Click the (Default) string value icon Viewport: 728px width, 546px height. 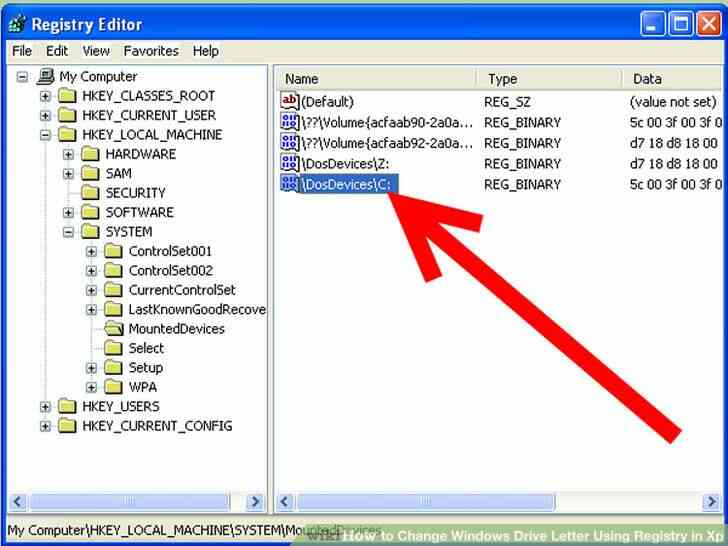tap(290, 101)
